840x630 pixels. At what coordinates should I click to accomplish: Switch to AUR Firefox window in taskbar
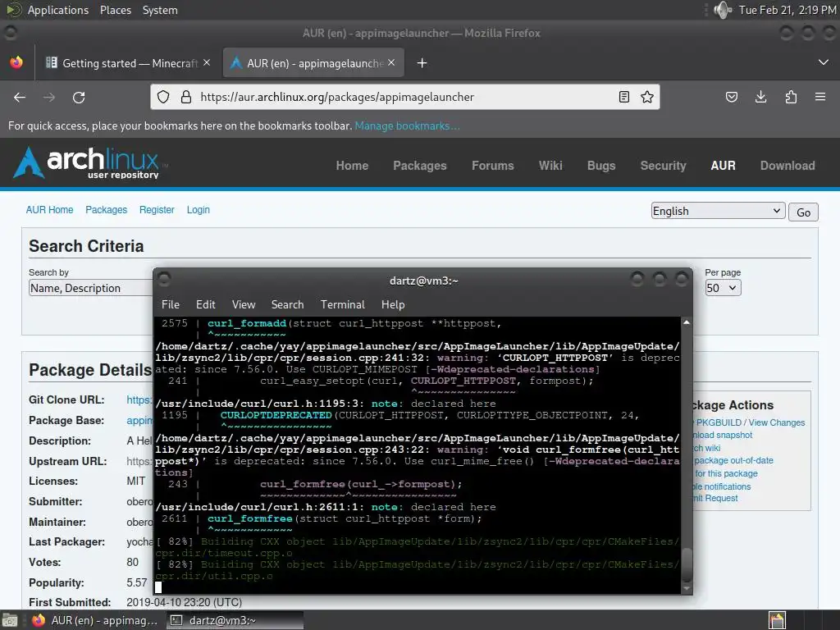[x=95, y=620]
